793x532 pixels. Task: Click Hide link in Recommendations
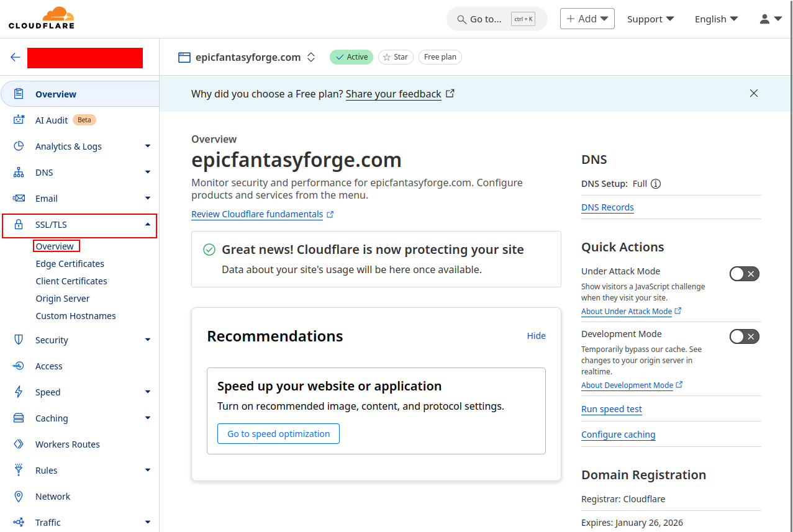(537, 336)
